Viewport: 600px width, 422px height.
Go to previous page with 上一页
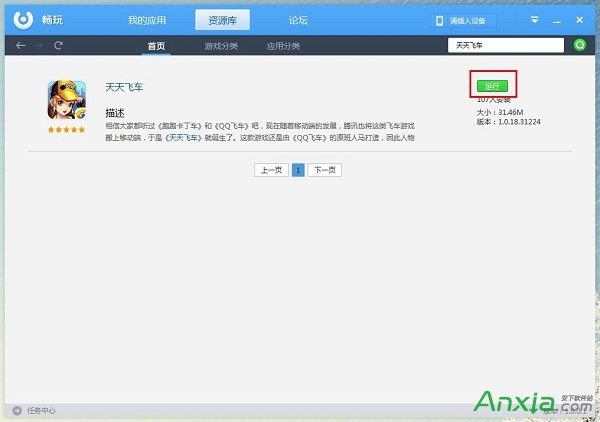click(271, 170)
